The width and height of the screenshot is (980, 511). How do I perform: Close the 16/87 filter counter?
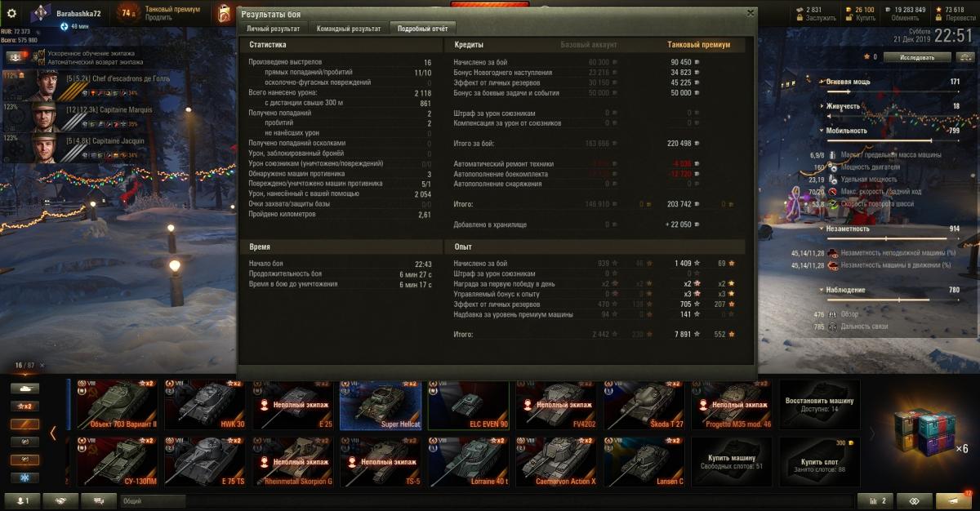point(43,365)
